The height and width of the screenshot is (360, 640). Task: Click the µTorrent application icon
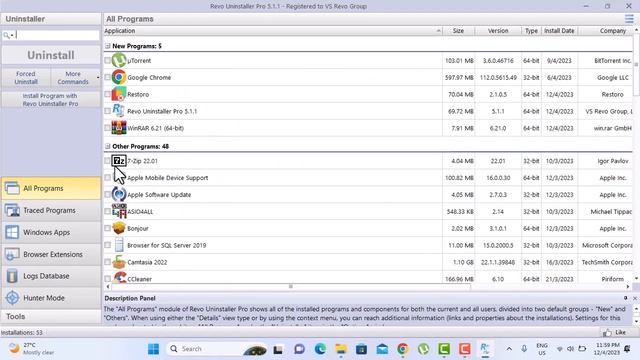119,60
